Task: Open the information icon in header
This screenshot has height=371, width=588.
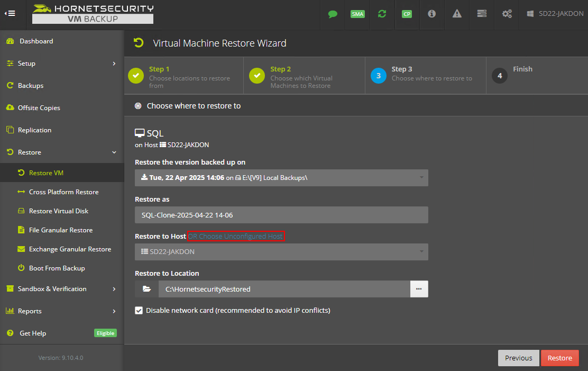Action: pos(431,14)
